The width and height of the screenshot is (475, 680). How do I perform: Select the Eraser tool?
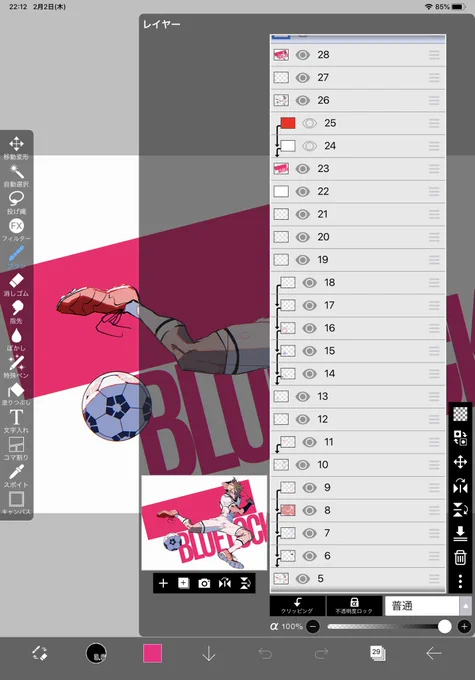[x=16, y=284]
